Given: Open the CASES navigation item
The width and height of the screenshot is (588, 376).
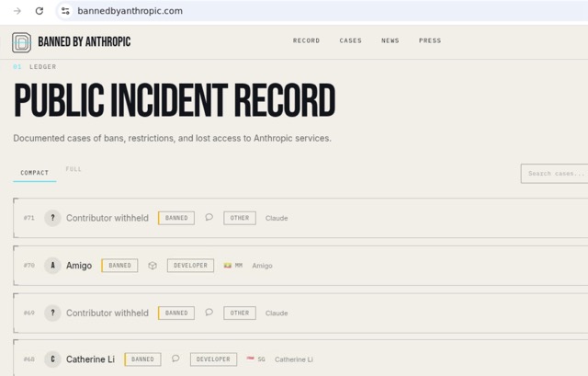Looking at the screenshot, I should click(x=351, y=40).
